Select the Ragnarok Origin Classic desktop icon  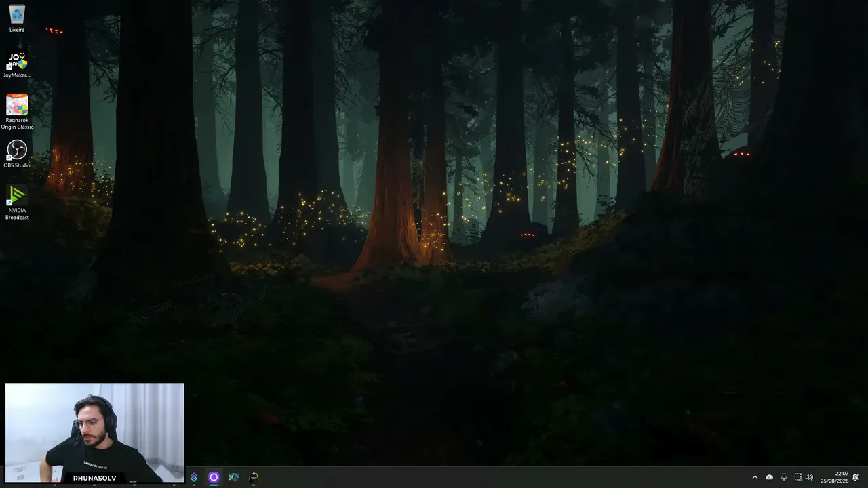[x=17, y=111]
